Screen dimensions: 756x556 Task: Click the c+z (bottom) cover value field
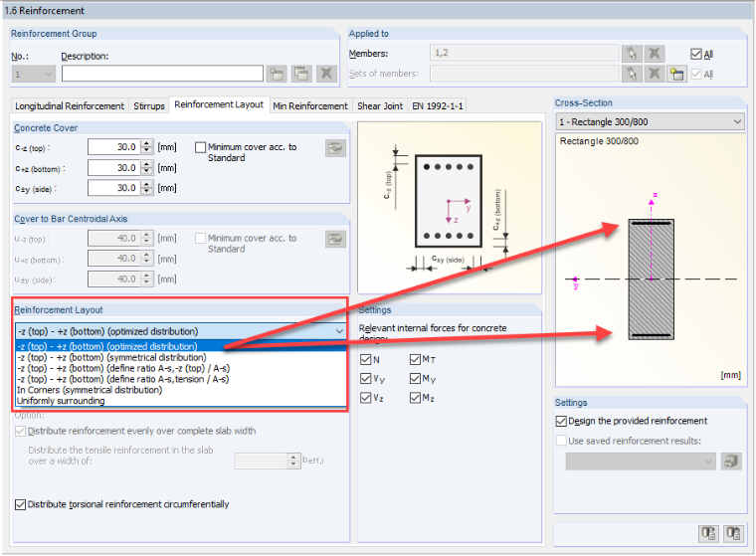click(x=114, y=168)
